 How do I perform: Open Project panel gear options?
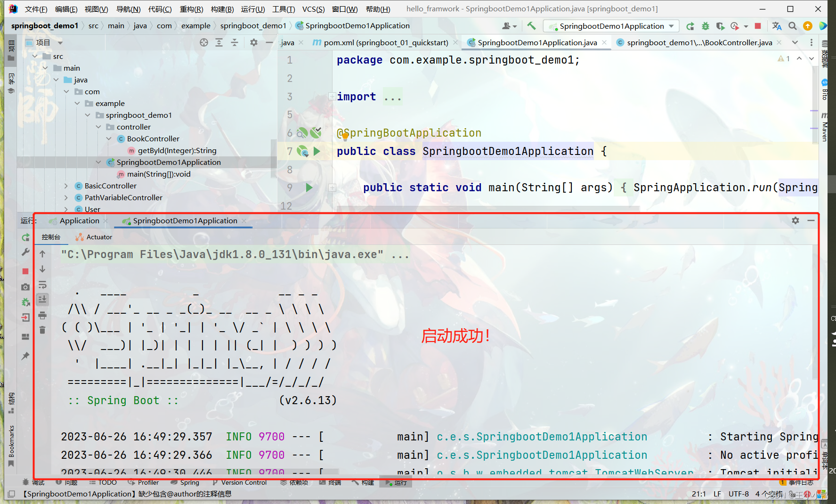tap(254, 42)
